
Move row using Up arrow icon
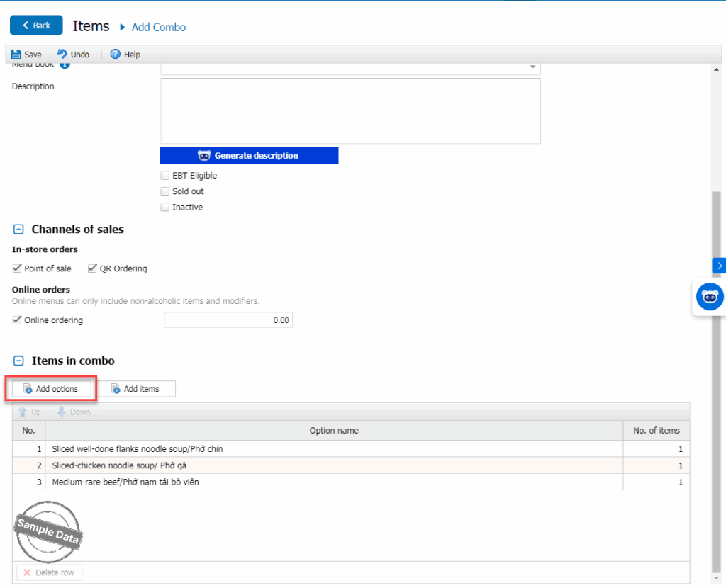pyautogui.click(x=23, y=412)
